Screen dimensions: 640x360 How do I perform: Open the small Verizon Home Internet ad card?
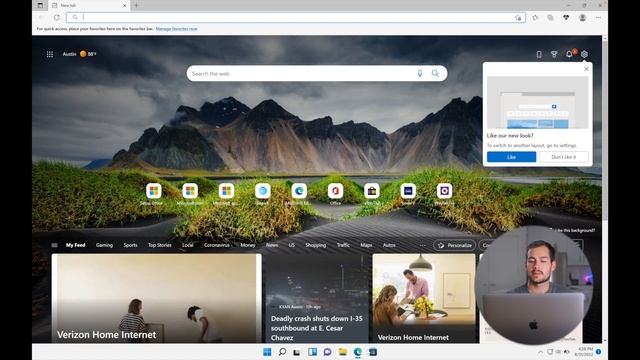click(x=424, y=298)
